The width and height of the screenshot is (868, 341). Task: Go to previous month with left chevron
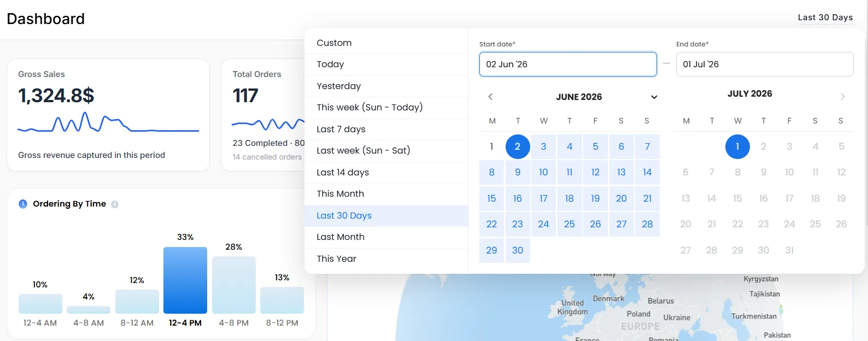pyautogui.click(x=490, y=97)
